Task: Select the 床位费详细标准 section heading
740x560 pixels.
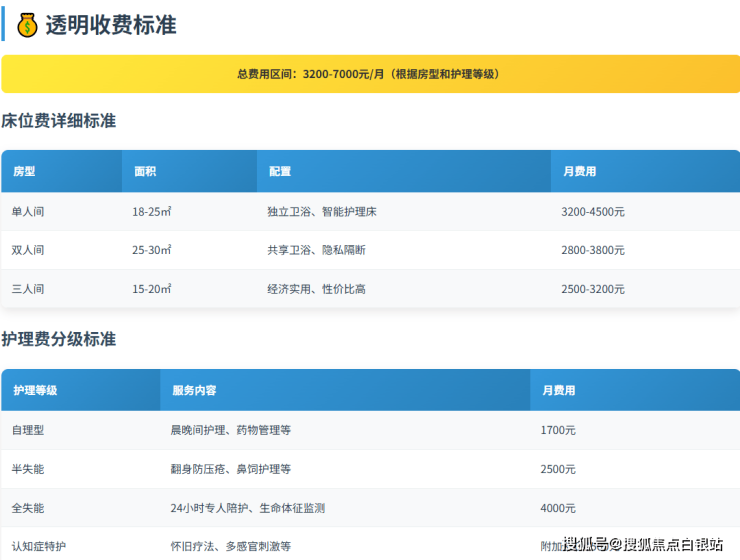Action: pyautogui.click(x=59, y=121)
